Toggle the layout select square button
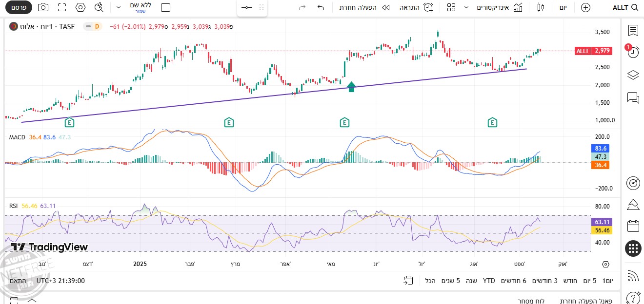 166,7
